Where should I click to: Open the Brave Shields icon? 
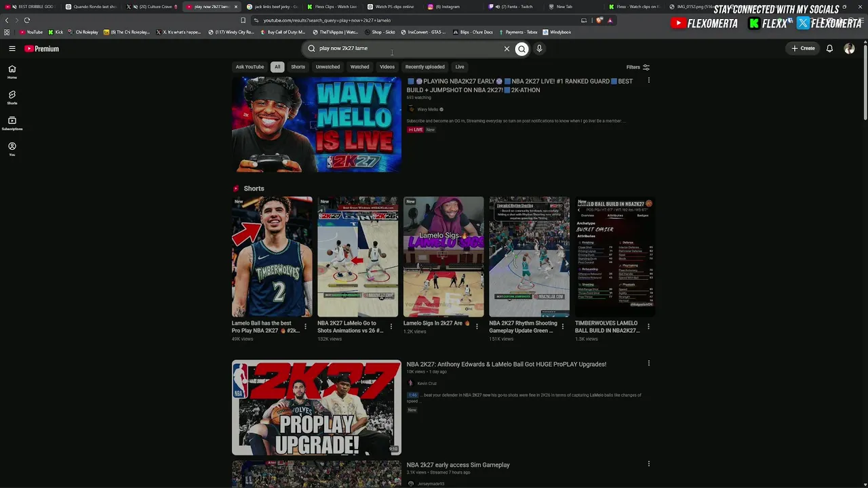tap(599, 20)
